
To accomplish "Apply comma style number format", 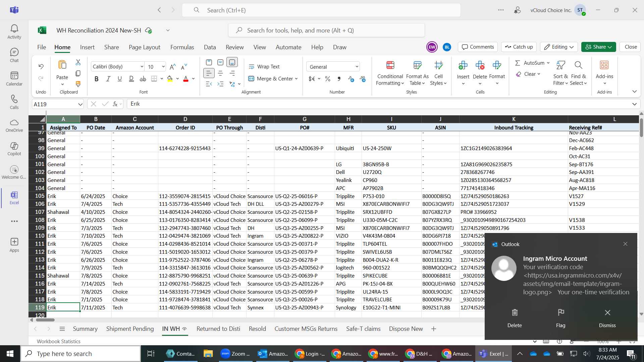I will (339, 79).
